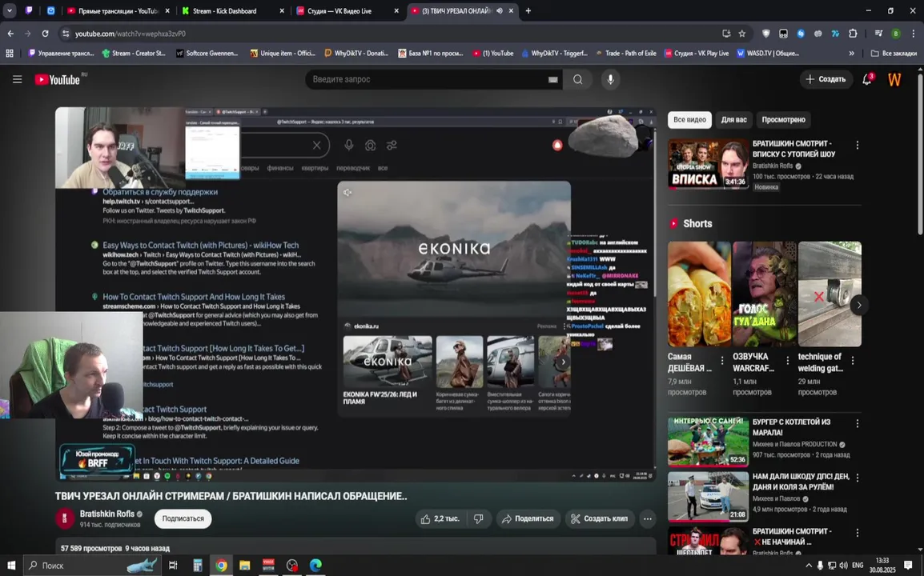Open the Голос Гул'дана Short thumbnail
924x576 pixels.
765,294
